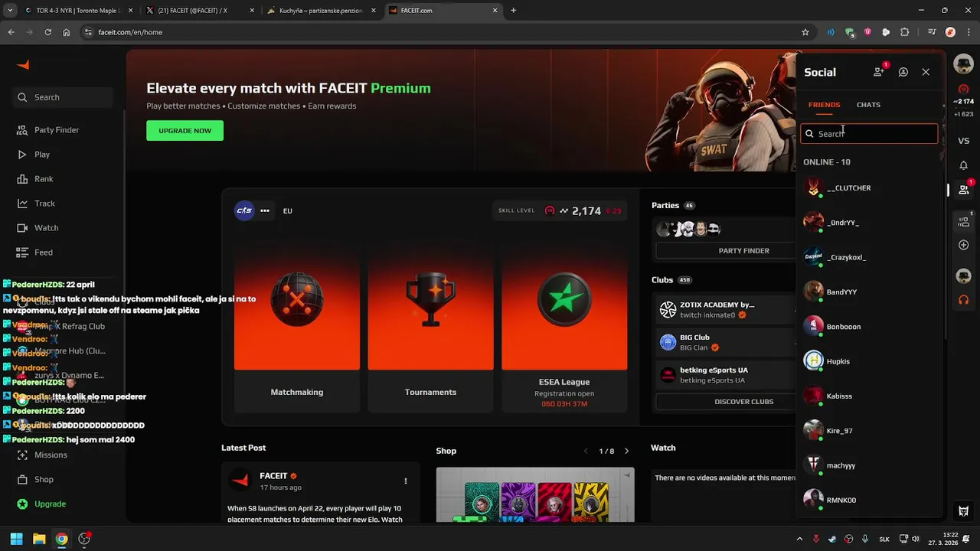Close the Social panel

tap(926, 72)
